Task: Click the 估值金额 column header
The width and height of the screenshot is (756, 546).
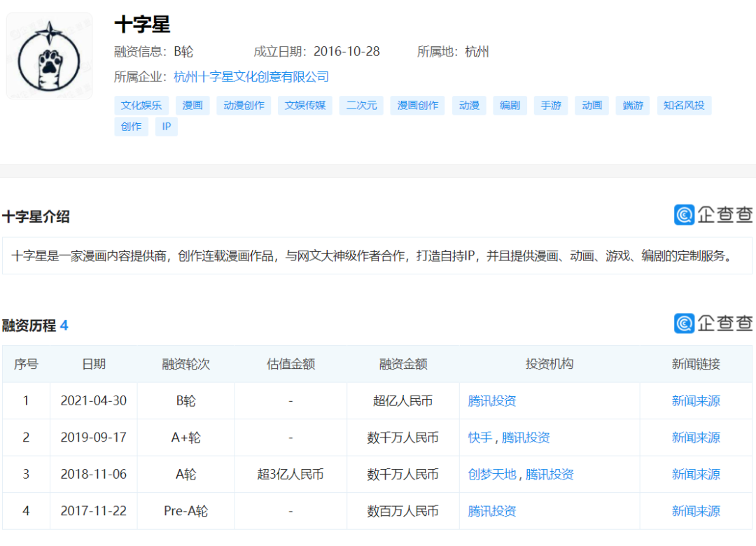Action: pyautogui.click(x=290, y=364)
